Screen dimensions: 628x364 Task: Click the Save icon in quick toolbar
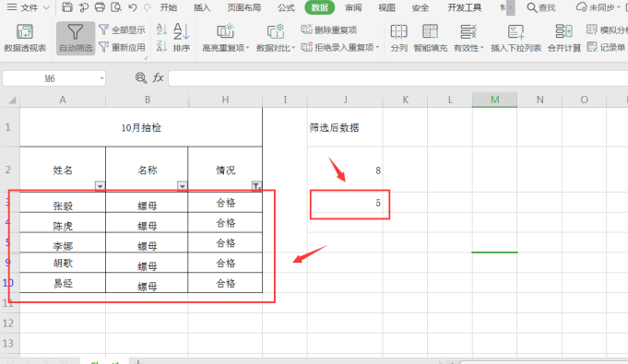click(67, 7)
